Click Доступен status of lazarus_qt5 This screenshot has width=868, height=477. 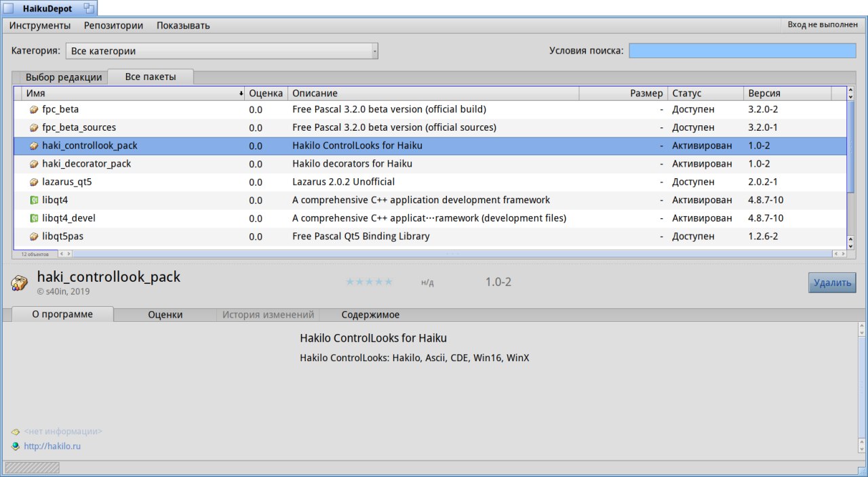coord(693,182)
